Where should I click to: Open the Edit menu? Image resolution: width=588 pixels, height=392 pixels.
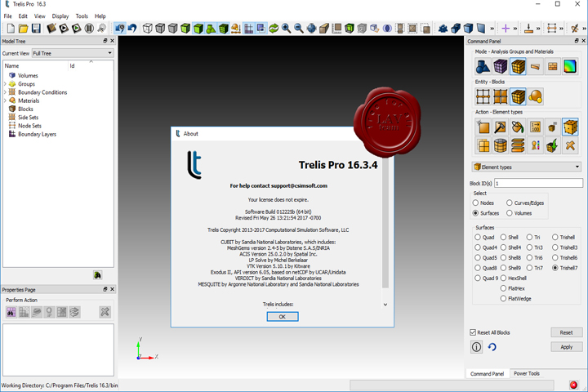[23, 16]
